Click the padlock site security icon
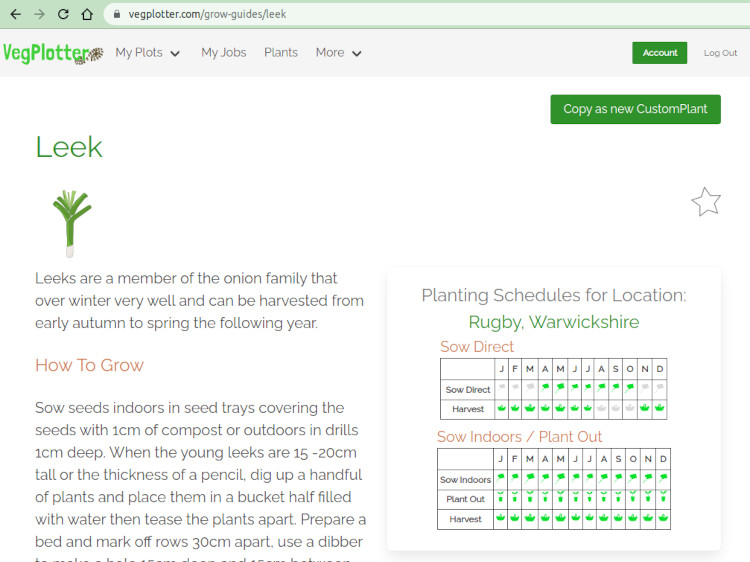Image resolution: width=750 pixels, height=562 pixels. (x=116, y=14)
